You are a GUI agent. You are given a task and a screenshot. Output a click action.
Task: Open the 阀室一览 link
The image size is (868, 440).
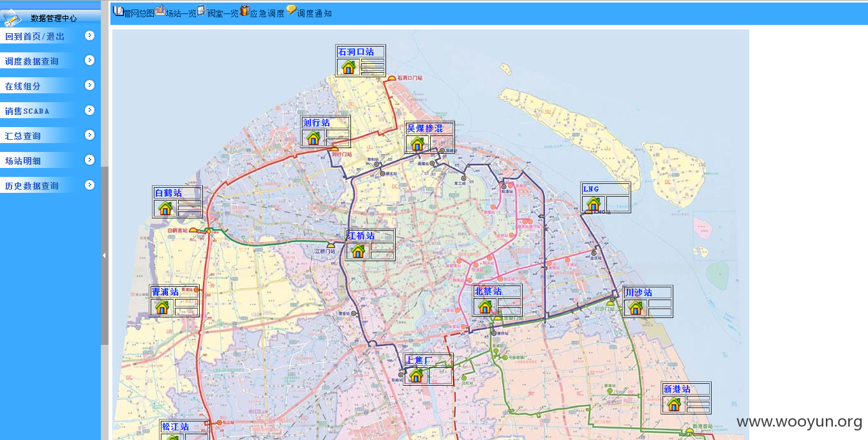coord(223,13)
